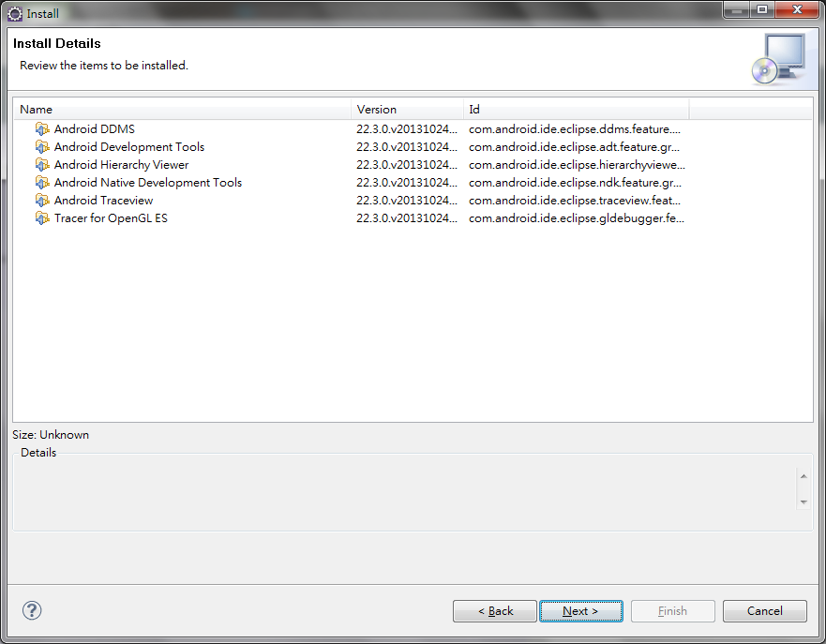Viewport: 826px width, 644px height.
Task: Go back with the Back button
Action: click(x=495, y=611)
